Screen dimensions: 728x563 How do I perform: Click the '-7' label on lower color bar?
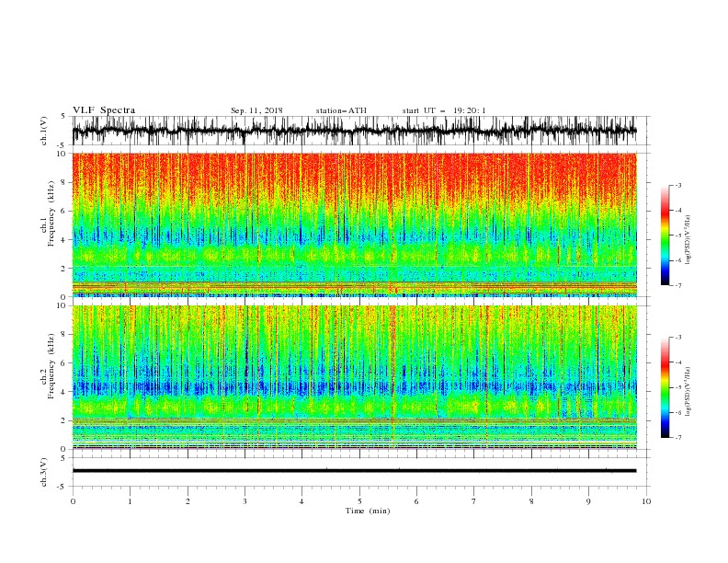[677, 437]
